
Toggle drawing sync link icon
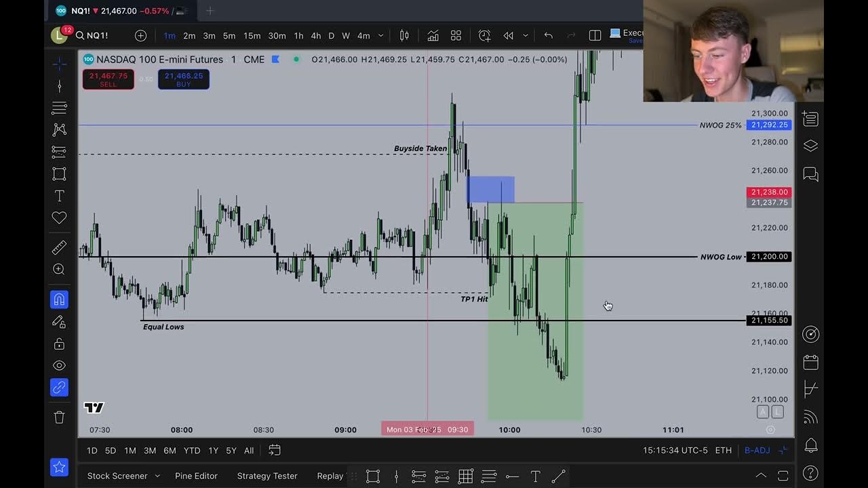click(x=59, y=388)
